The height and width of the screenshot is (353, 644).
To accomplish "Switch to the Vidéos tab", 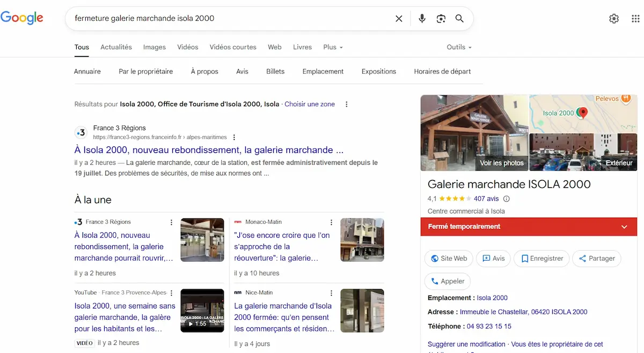I will [x=188, y=47].
